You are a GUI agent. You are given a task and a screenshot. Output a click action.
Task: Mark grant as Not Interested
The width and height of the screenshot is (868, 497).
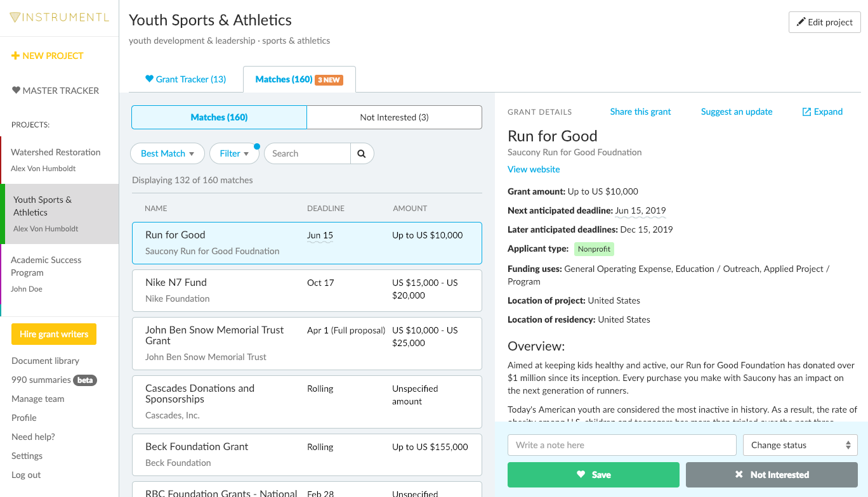coord(772,474)
